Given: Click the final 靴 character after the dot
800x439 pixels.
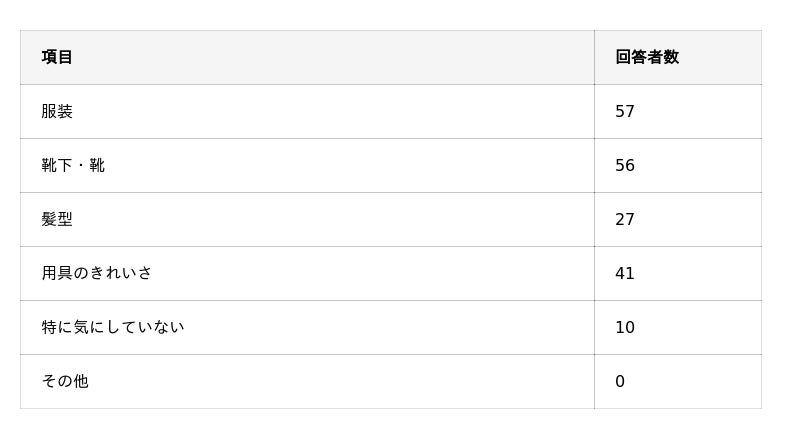Looking at the screenshot, I should (x=97, y=166).
